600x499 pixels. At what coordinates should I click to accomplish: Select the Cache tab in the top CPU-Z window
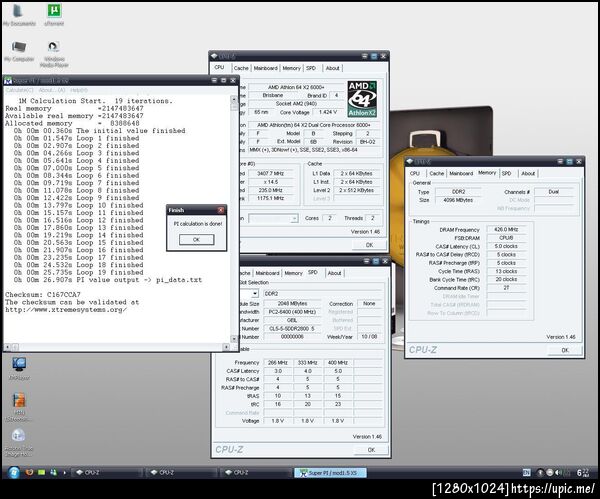pyautogui.click(x=241, y=68)
